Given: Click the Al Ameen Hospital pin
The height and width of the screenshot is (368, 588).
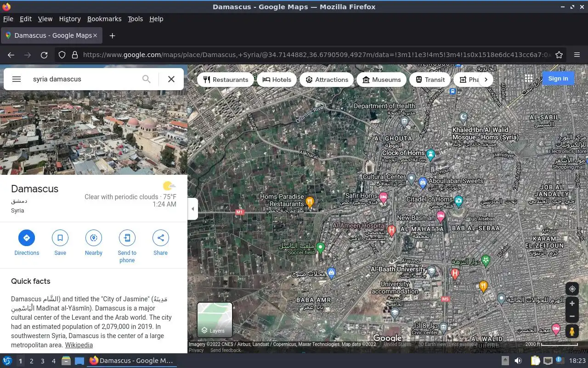Looking at the screenshot, I should [391, 230].
